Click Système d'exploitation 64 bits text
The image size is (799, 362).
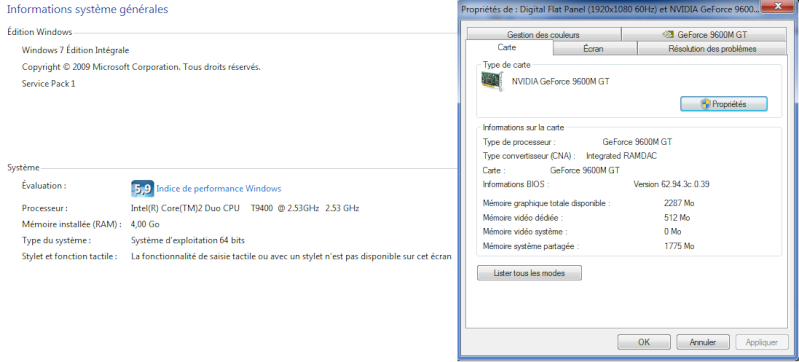tap(188, 240)
